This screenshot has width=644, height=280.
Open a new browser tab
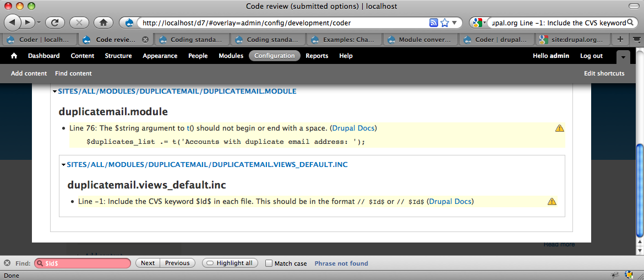click(x=620, y=40)
